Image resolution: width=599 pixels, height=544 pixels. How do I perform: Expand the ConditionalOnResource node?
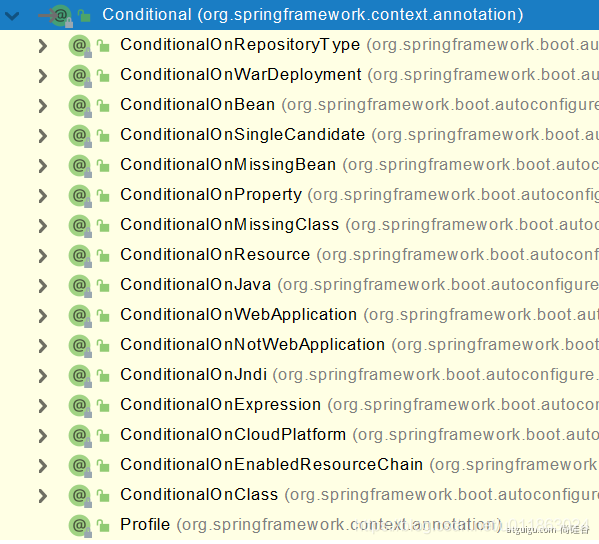pyautogui.click(x=43, y=256)
